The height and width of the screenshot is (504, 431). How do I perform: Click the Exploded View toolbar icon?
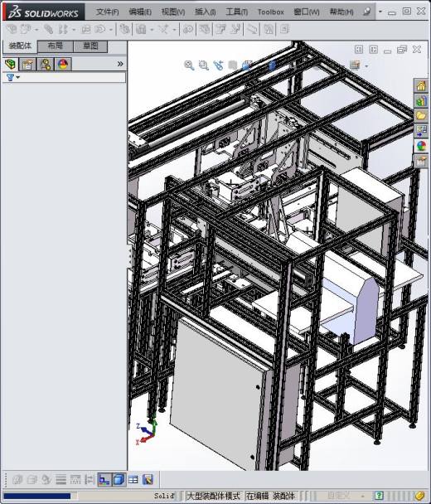tap(220, 30)
